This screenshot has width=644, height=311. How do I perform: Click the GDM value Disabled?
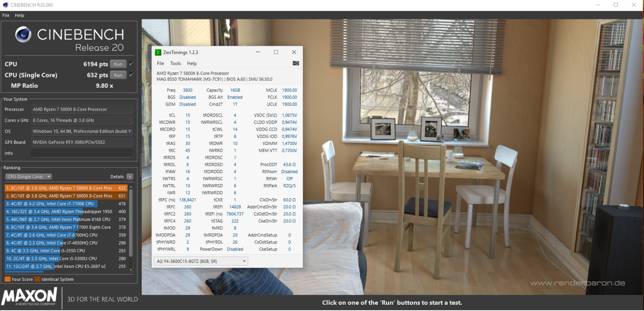pos(188,104)
